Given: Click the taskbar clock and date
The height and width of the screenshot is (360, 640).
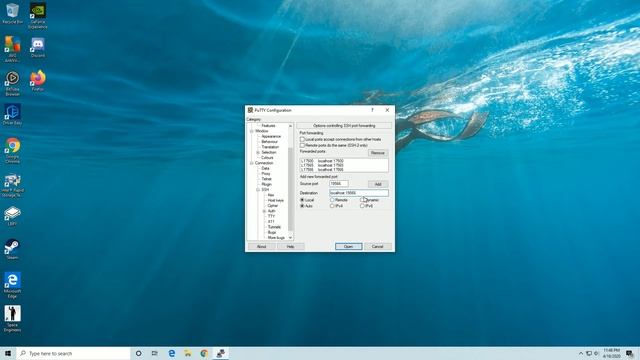Looking at the screenshot, I should click(x=612, y=353).
